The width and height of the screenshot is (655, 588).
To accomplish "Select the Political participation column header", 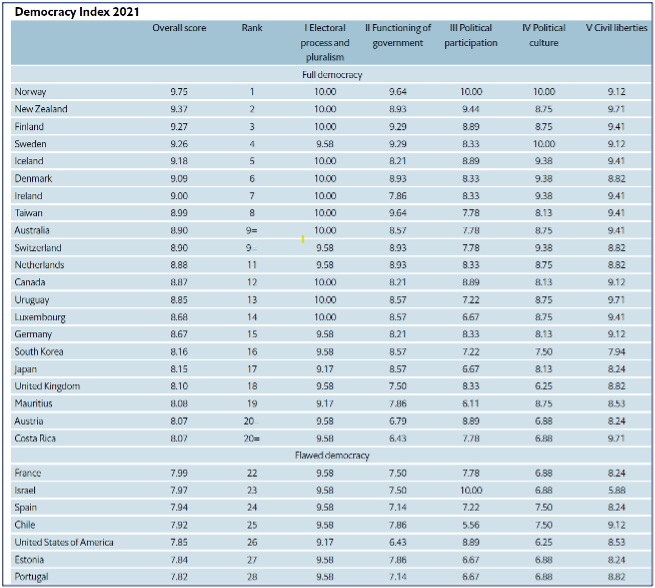I will [470, 35].
